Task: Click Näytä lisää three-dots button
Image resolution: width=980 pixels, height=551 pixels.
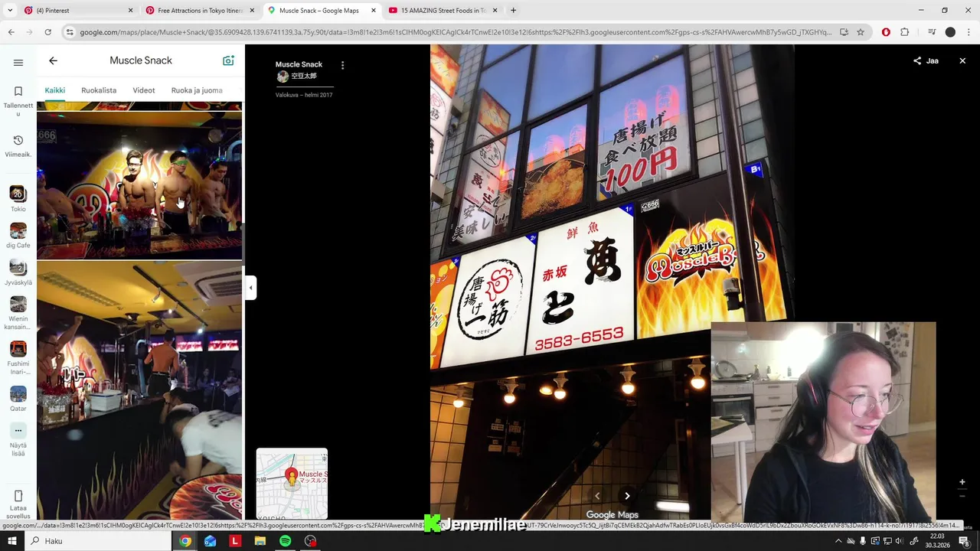Action: (18, 430)
